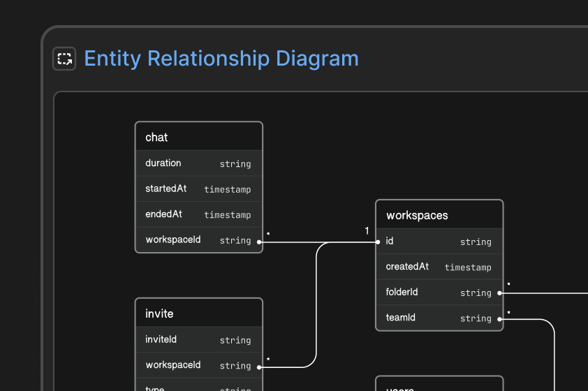
Task: Click the chat workspaceId connector dot
Action: tap(259, 242)
